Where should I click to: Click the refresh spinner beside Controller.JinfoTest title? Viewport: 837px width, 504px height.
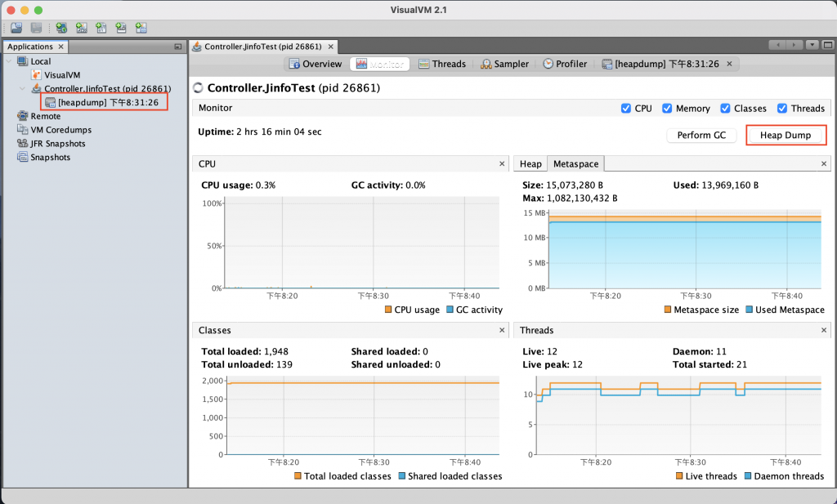click(199, 88)
